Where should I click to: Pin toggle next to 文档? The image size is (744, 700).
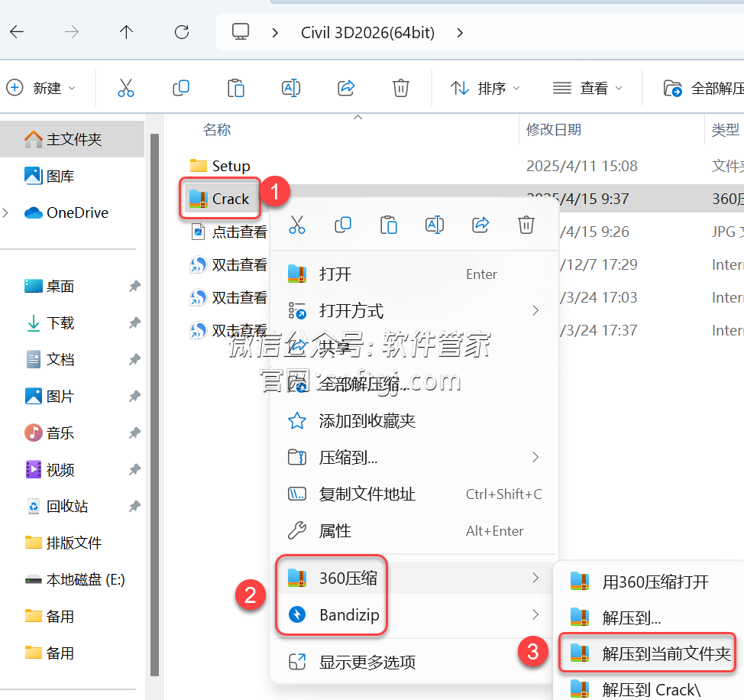(x=134, y=359)
